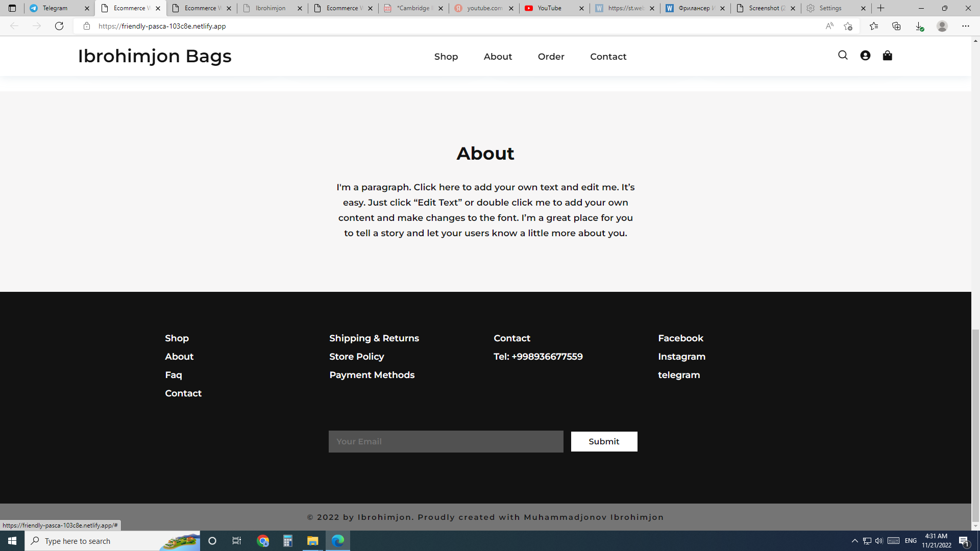
Task: Open the browser profile avatar
Action: point(942,26)
